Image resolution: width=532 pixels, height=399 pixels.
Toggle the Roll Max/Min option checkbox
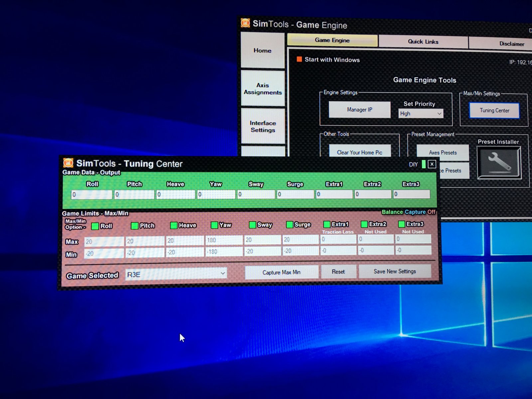pyautogui.click(x=95, y=226)
